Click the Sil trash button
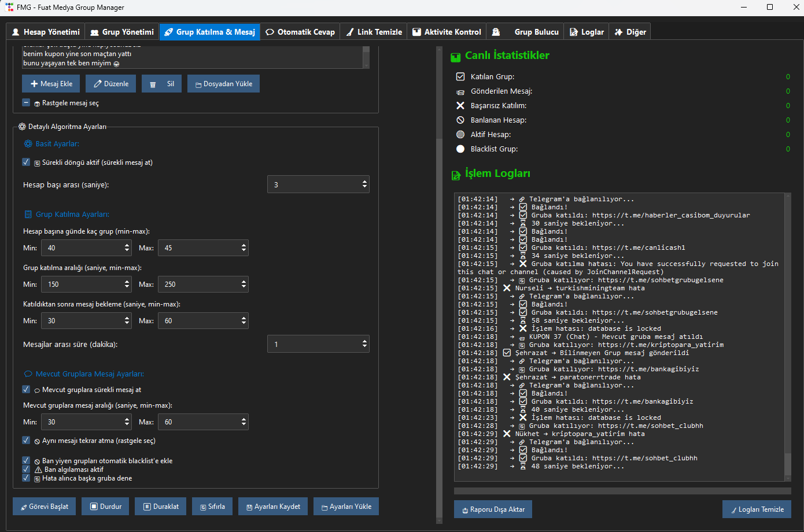Screen dimensions: 804x532 tap(162, 84)
